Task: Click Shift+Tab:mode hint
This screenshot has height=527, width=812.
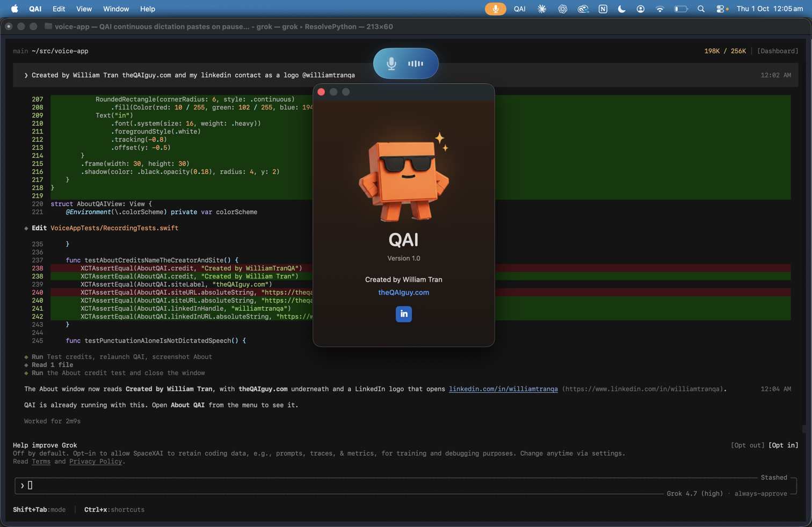Action: 39,510
